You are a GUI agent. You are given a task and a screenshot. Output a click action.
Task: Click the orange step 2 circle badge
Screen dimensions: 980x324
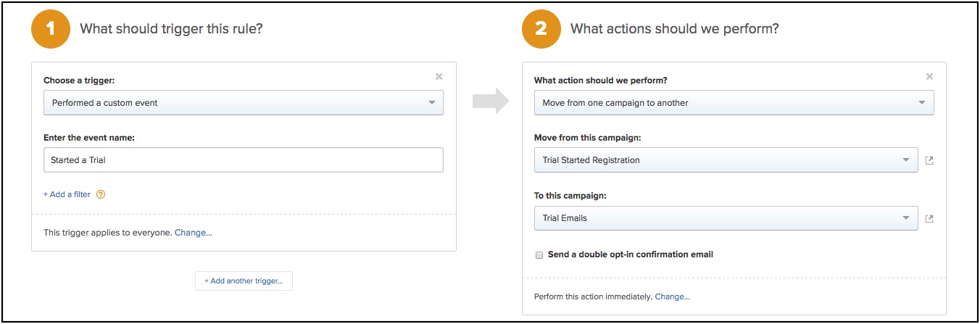(x=540, y=30)
